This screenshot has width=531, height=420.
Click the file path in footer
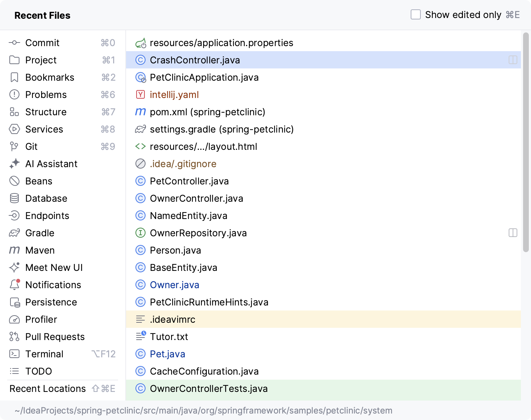(204, 411)
